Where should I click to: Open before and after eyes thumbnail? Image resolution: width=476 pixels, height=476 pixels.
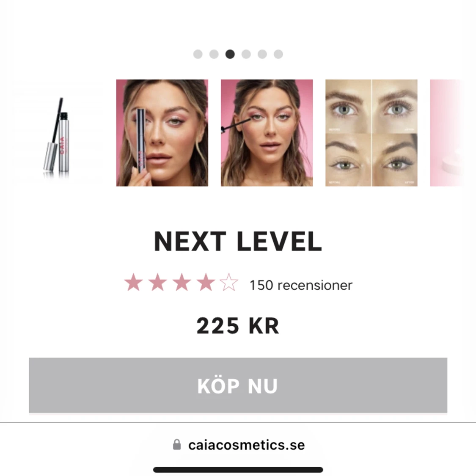click(x=371, y=133)
